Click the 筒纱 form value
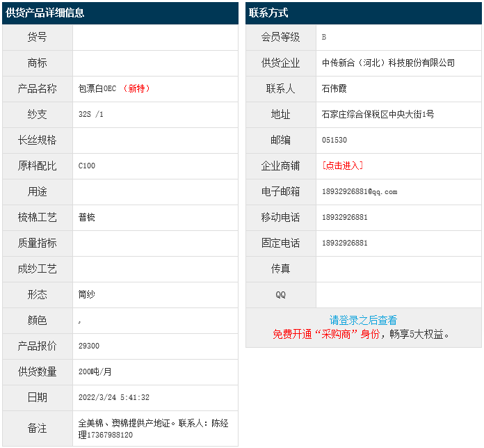484x448 pixels. pos(87,294)
